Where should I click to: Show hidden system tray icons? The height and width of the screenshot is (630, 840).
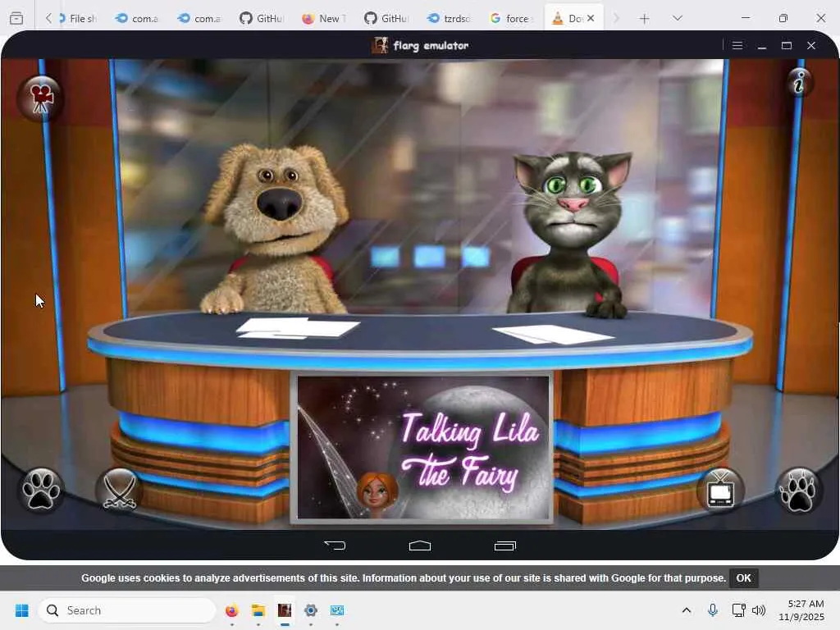coord(687,610)
